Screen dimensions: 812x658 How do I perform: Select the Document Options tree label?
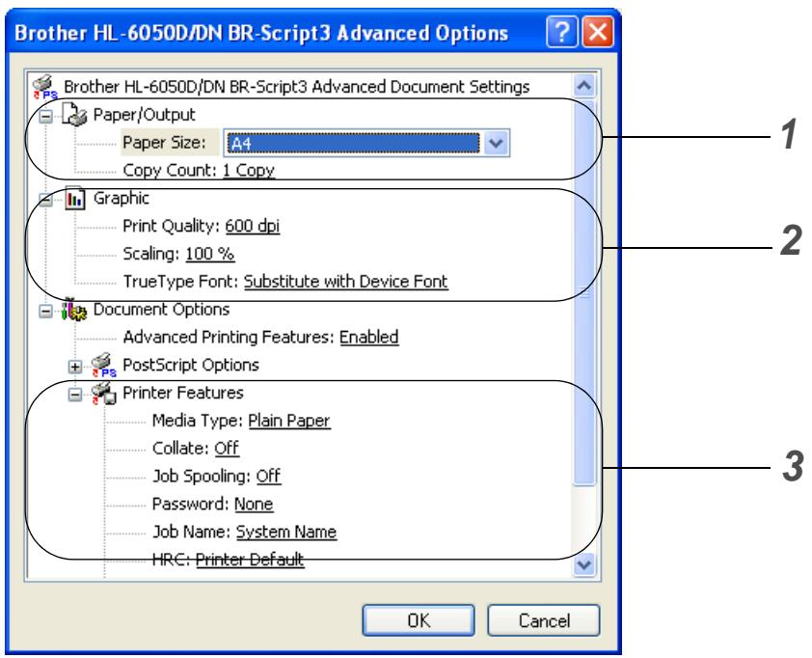(x=161, y=310)
